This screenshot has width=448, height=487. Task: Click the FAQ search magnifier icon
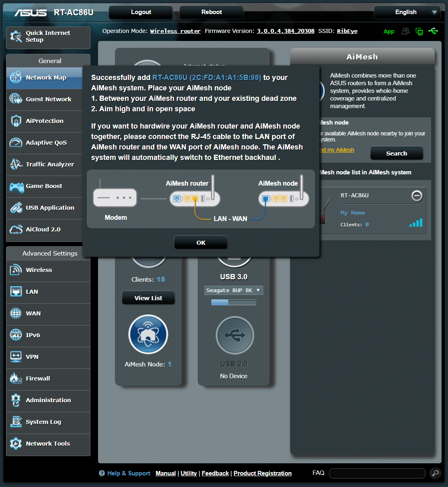point(435,473)
